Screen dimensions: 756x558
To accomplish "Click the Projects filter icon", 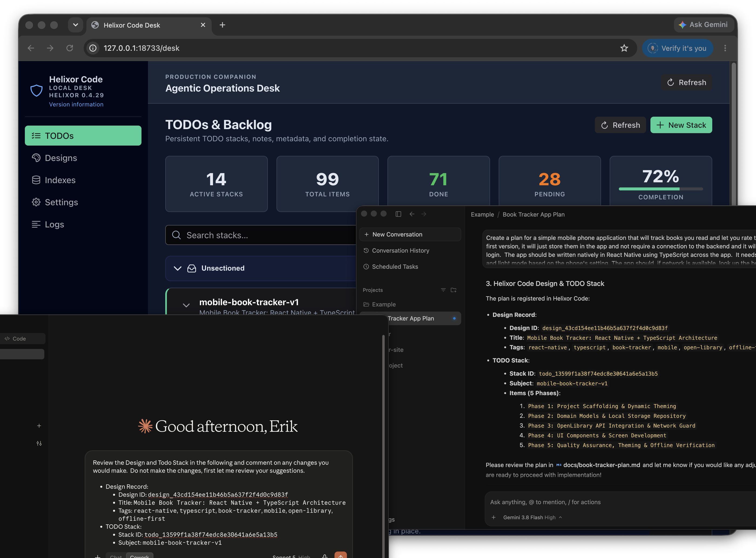I will (x=443, y=290).
